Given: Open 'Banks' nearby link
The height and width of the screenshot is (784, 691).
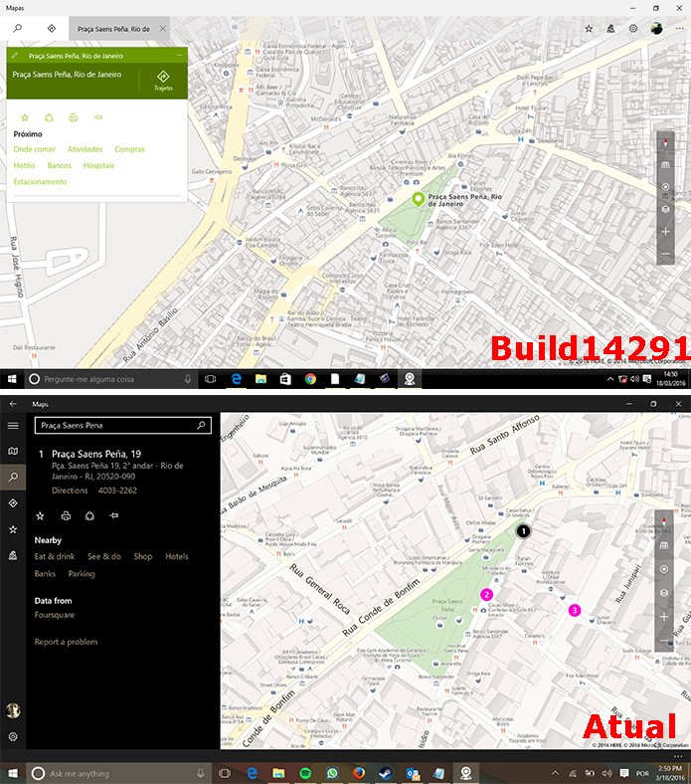Looking at the screenshot, I should click(x=45, y=573).
